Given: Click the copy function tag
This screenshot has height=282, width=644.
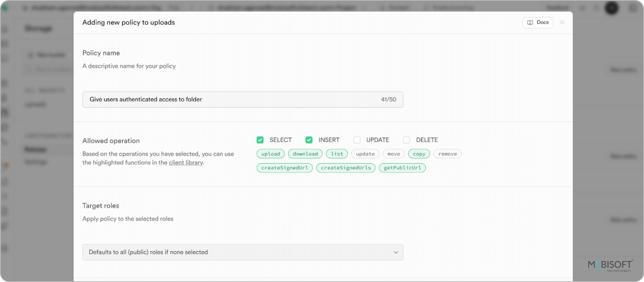Looking at the screenshot, I should (x=419, y=154).
